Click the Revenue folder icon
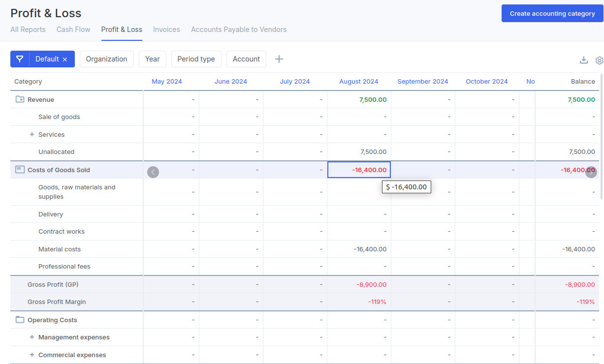This screenshot has height=364, width=604. (20, 99)
